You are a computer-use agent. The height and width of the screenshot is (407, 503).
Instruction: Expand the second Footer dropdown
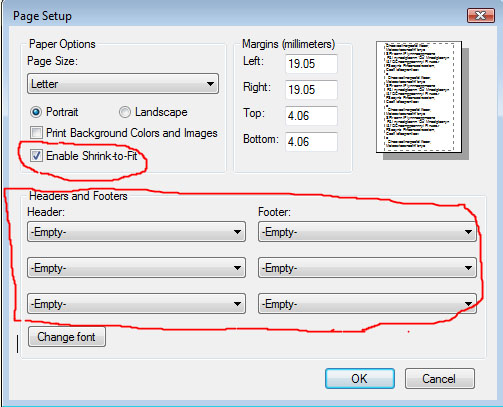click(x=367, y=268)
